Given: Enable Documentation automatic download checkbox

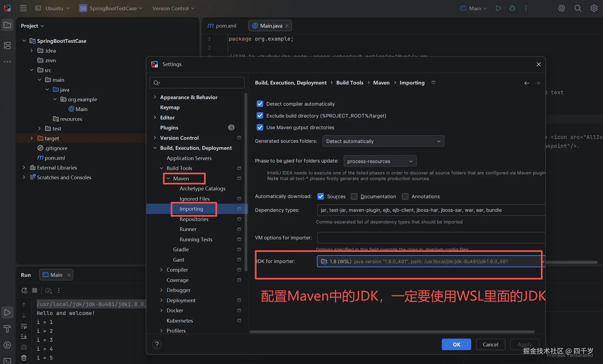Looking at the screenshot, I should click(354, 196).
